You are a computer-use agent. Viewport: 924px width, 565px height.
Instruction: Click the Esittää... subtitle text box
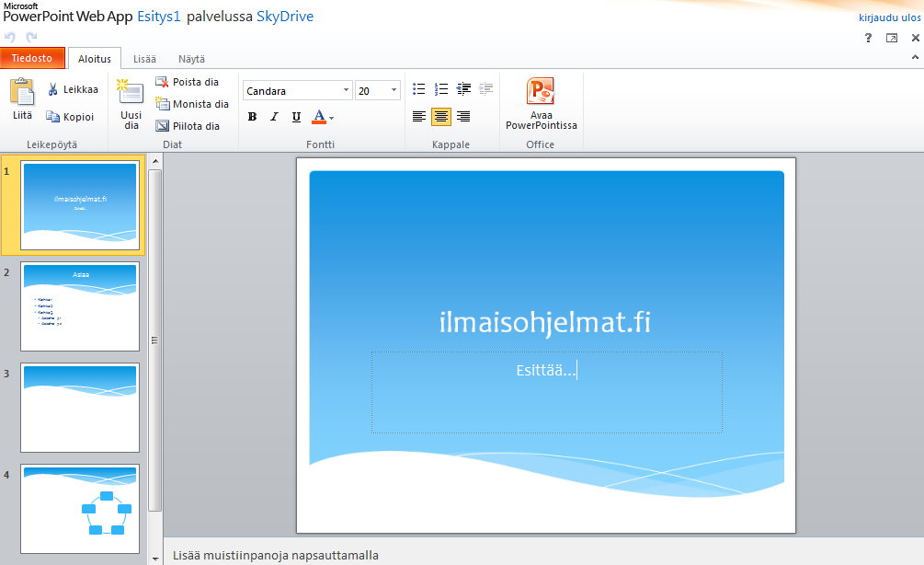tap(547, 392)
